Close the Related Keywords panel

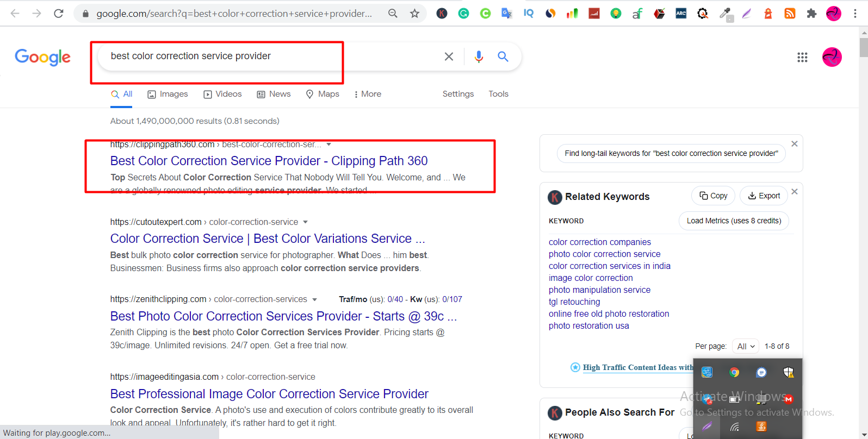(x=795, y=192)
